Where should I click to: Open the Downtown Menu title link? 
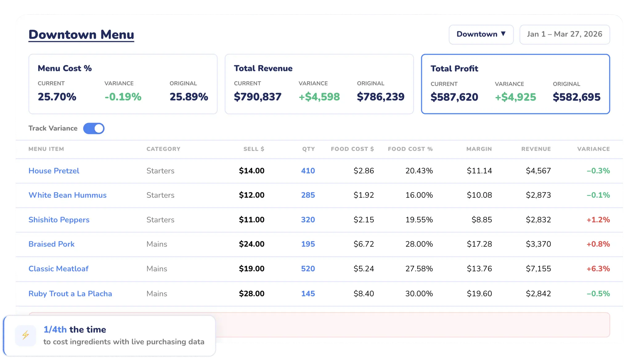(x=81, y=34)
